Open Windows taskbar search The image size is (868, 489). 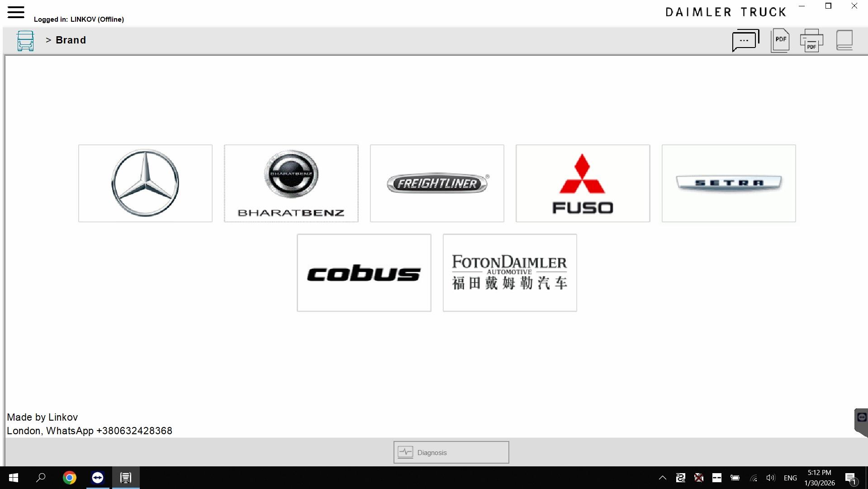41,478
